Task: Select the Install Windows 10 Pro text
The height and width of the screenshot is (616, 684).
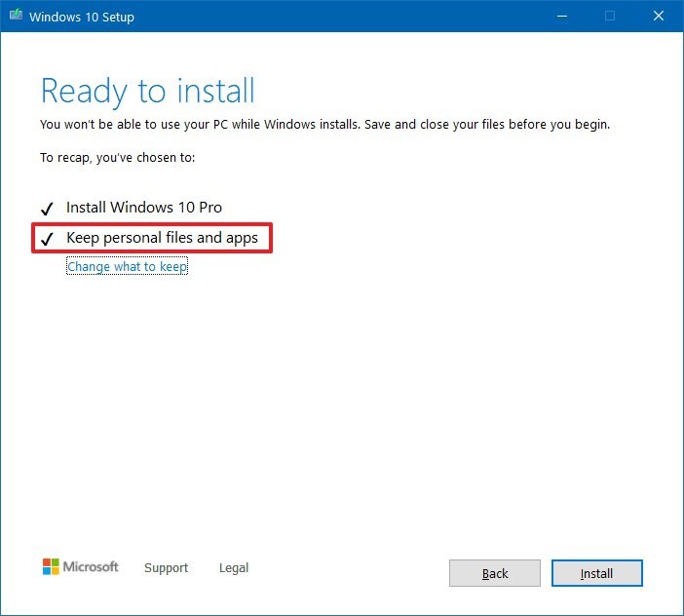Action: click(x=144, y=208)
